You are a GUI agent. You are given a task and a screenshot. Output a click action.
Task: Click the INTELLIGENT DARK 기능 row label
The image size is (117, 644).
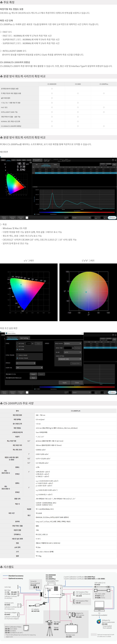click(x=9, y=112)
